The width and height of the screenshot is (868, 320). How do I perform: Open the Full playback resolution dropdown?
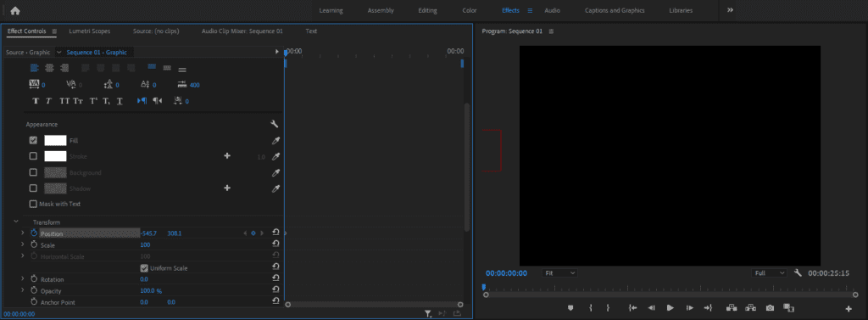tap(770, 272)
